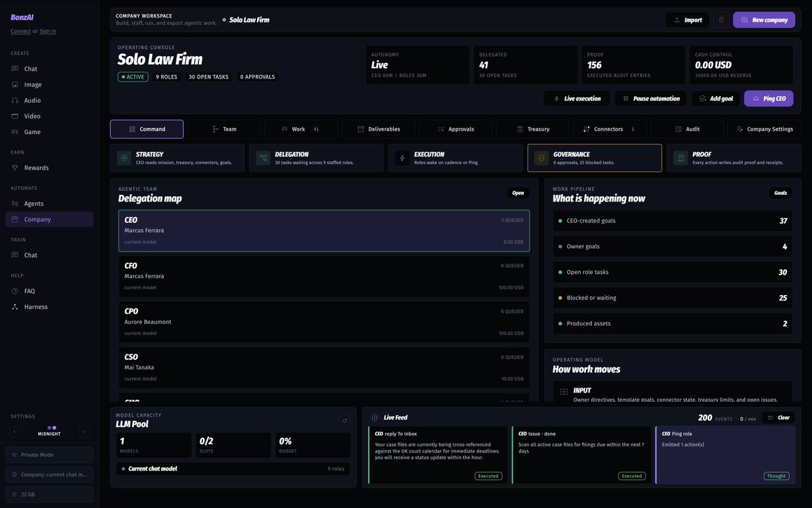Click the Delegation card hierarchy icon

pos(263,158)
